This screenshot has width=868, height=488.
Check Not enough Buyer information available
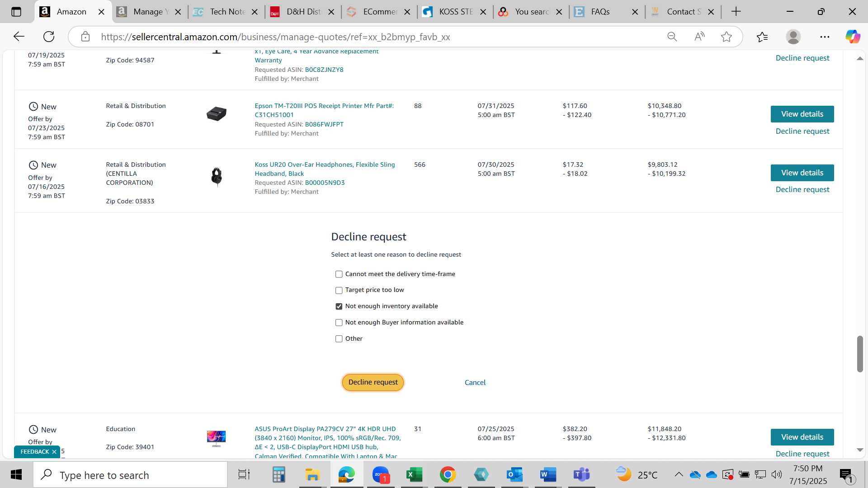pyautogui.click(x=339, y=323)
